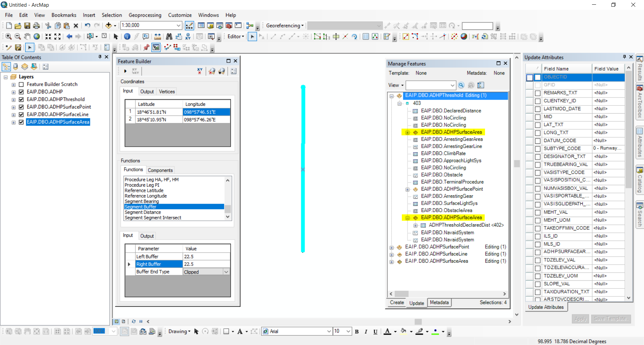The width and height of the screenshot is (644, 345).
Task: Open the Find tool with the binoculars icon
Action: tap(169, 37)
